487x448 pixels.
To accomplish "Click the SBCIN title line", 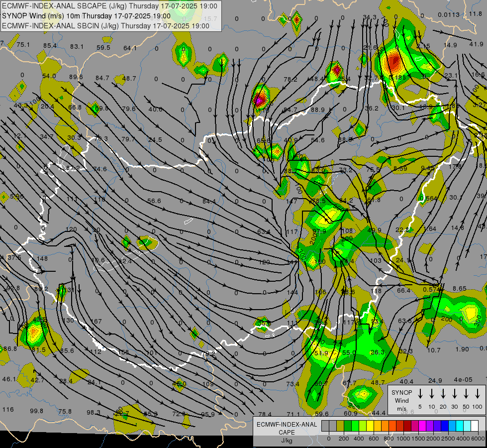I will pyautogui.click(x=105, y=26).
